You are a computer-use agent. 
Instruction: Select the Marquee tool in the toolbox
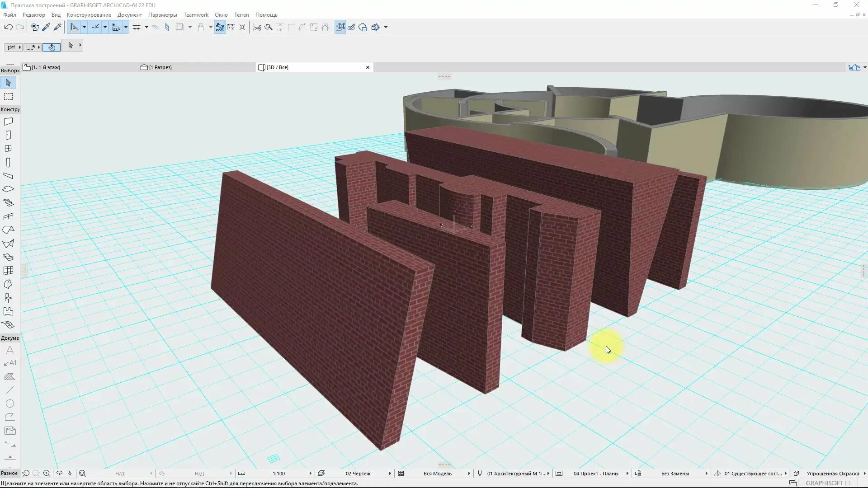tap(8, 97)
